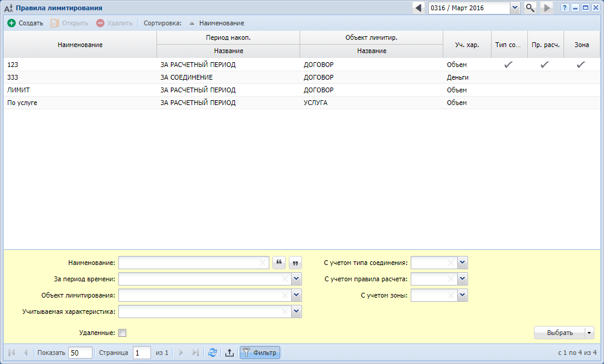604x364 pixels.
Task: Expand the period 0316 / Март 2016 dropdown
Action: [515, 8]
